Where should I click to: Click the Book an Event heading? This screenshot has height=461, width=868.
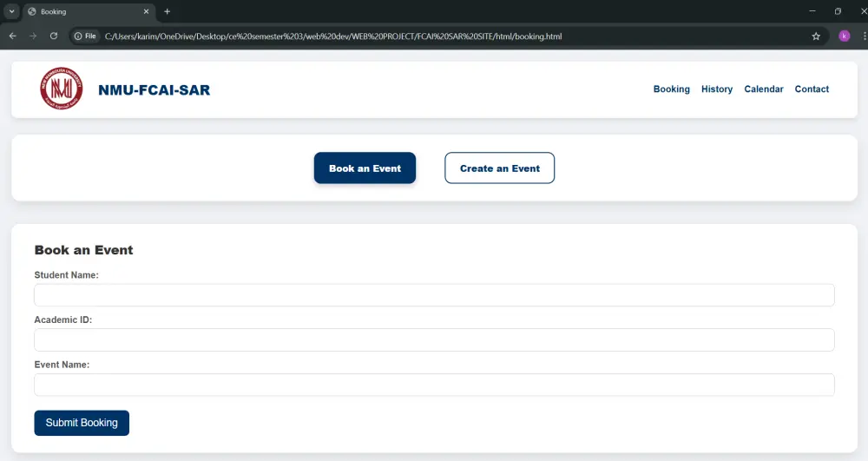83,250
